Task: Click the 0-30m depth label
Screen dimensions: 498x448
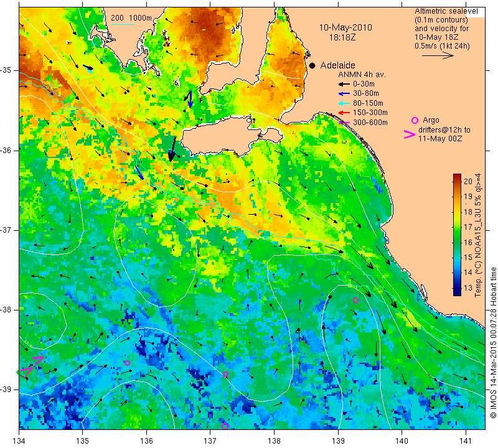Action: [x=364, y=84]
